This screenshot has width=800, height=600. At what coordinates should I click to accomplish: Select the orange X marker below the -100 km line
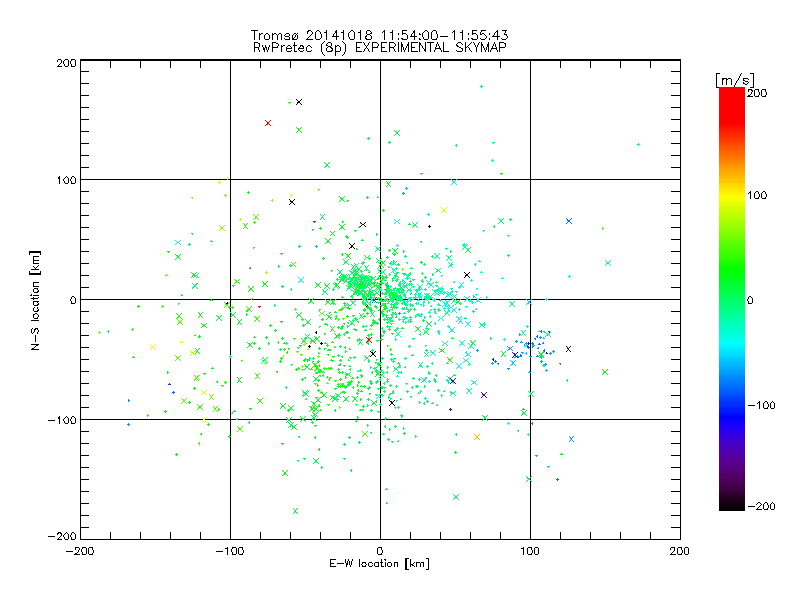477,437
